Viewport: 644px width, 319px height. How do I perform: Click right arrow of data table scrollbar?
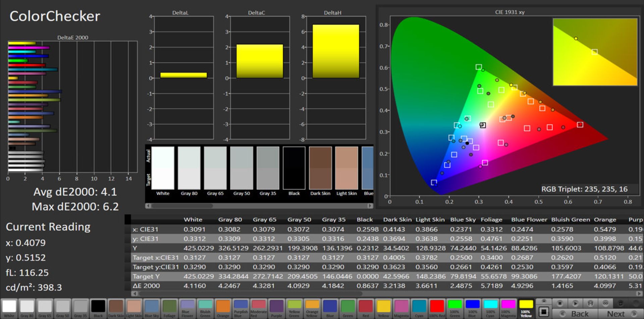[x=639, y=293]
